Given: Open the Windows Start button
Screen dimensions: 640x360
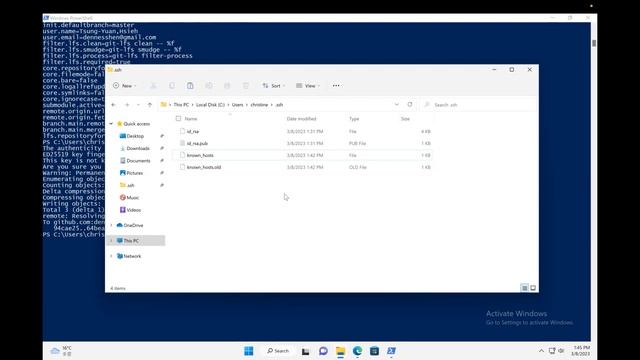Looking at the screenshot, I should click(249, 351).
